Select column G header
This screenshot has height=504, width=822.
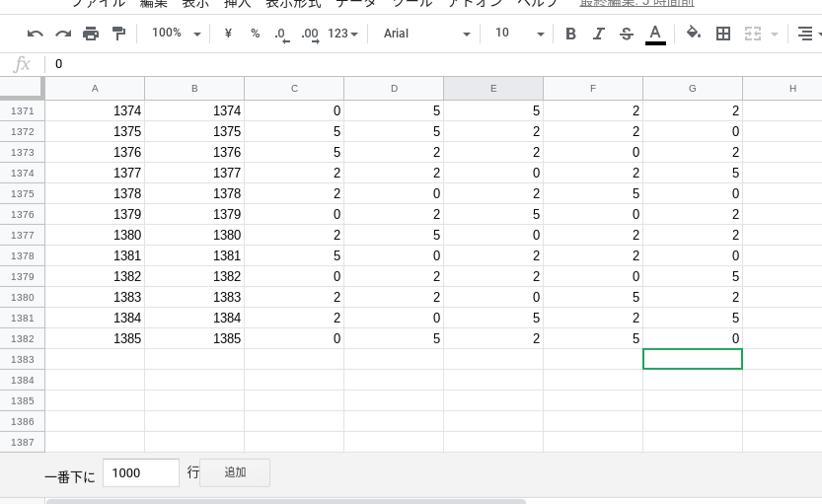click(693, 89)
